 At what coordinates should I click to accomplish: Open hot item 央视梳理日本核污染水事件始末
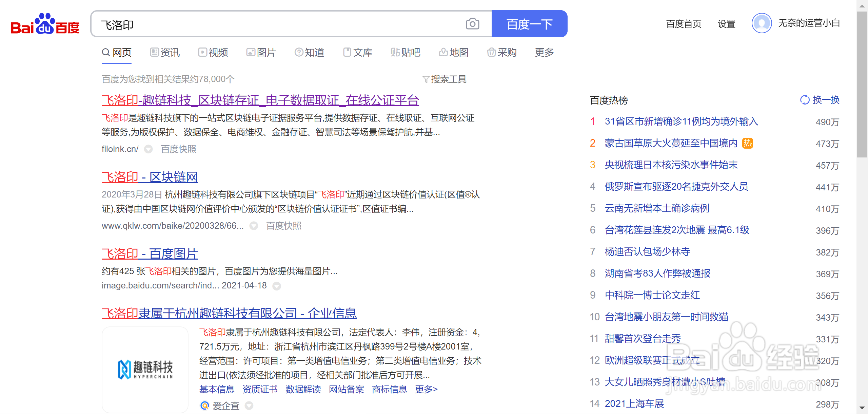point(671,165)
